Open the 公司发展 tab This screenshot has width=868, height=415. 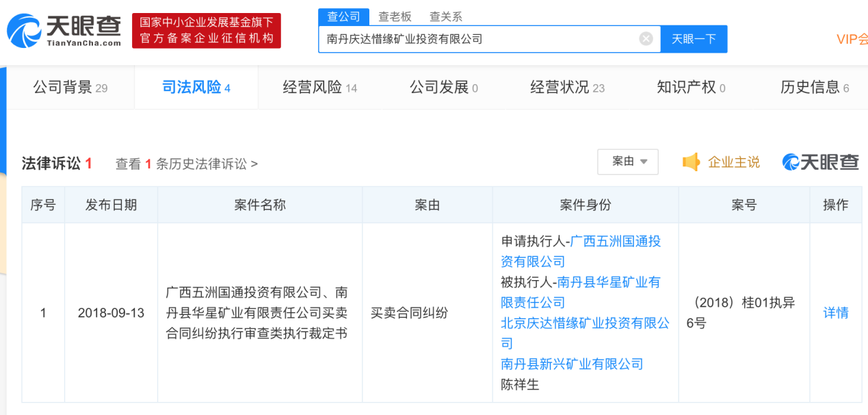click(444, 88)
